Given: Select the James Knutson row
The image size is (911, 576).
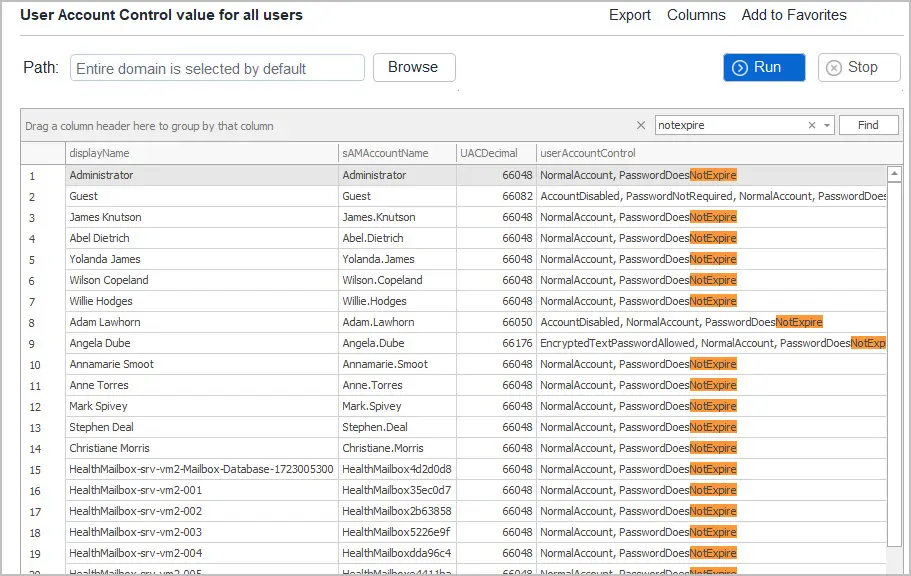Looking at the screenshot, I should coord(454,217).
